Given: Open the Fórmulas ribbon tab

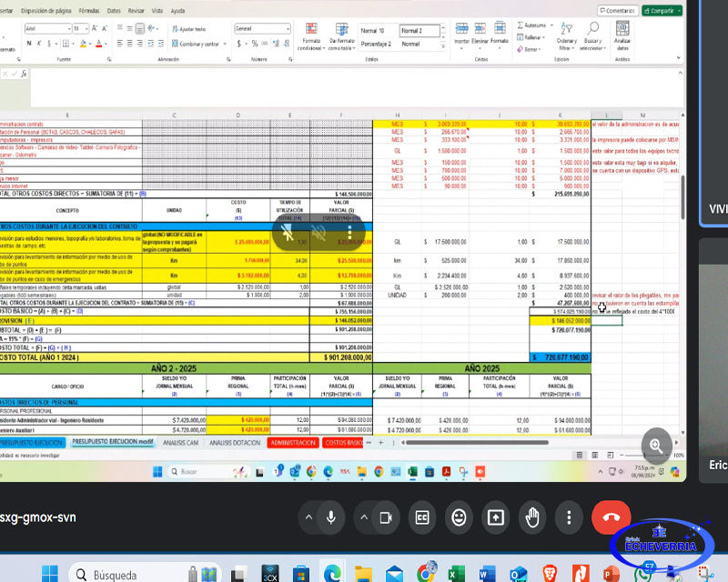Looking at the screenshot, I should 89,11.
